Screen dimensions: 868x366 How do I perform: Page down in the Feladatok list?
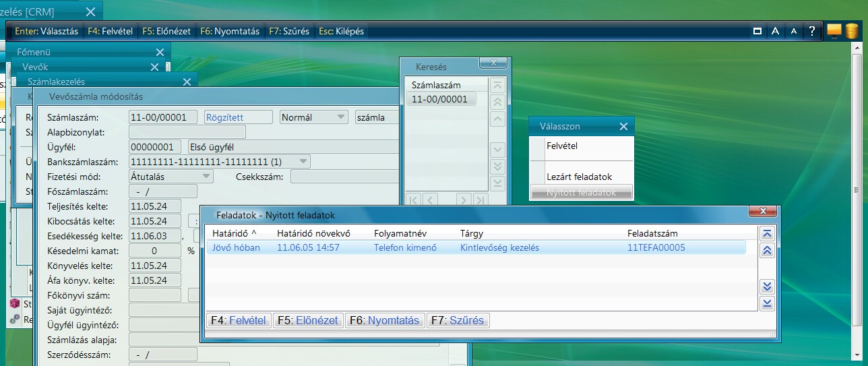(x=766, y=286)
